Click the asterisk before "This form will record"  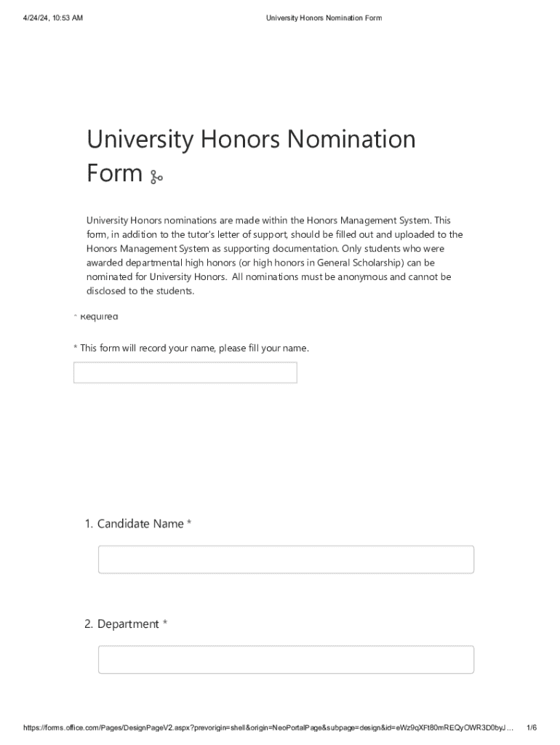[76, 348]
